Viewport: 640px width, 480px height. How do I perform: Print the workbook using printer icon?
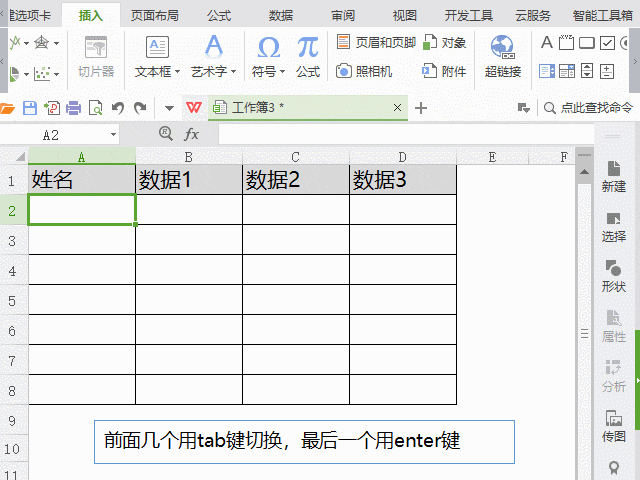[73, 108]
